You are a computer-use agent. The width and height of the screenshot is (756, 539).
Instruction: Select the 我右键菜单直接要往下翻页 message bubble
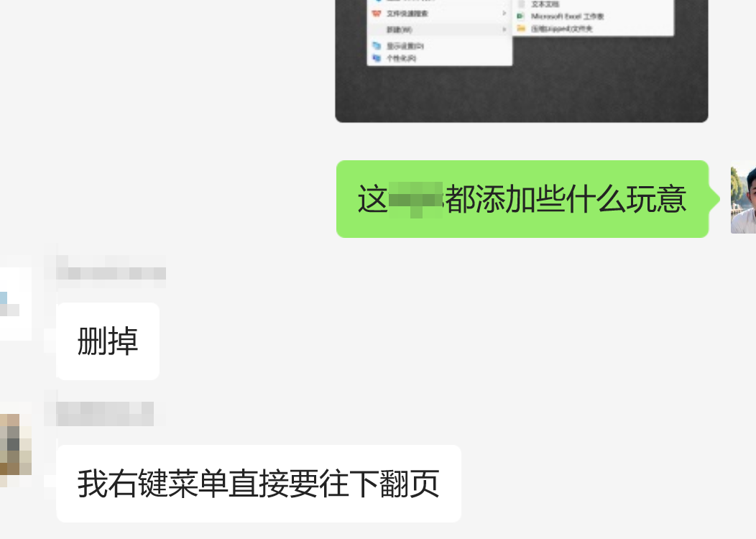tap(259, 484)
